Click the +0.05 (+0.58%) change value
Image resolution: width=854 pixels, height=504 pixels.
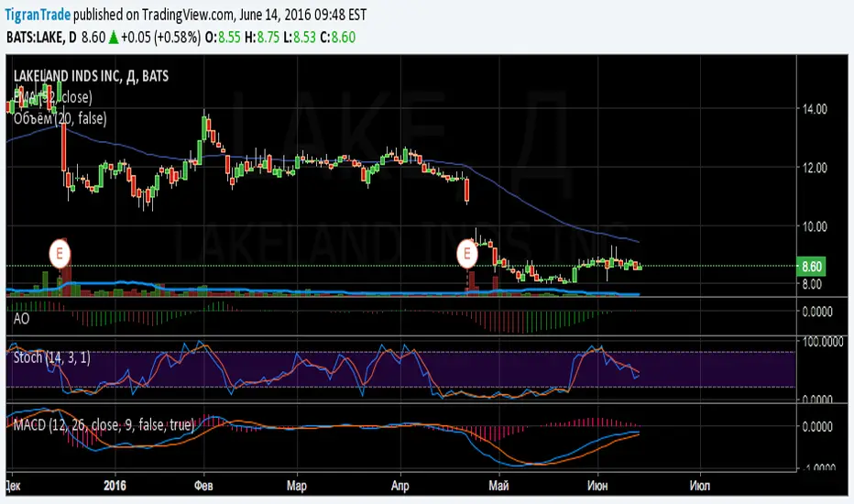pos(160,38)
